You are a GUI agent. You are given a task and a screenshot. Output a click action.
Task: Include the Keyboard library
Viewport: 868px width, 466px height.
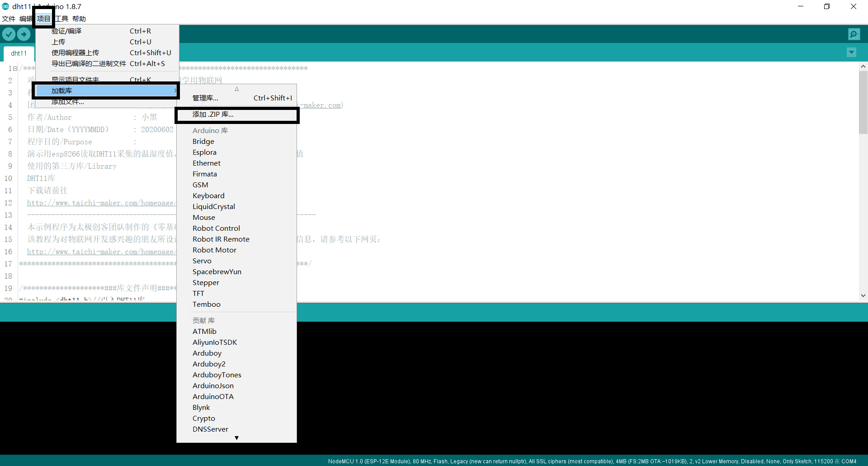click(x=236, y=195)
